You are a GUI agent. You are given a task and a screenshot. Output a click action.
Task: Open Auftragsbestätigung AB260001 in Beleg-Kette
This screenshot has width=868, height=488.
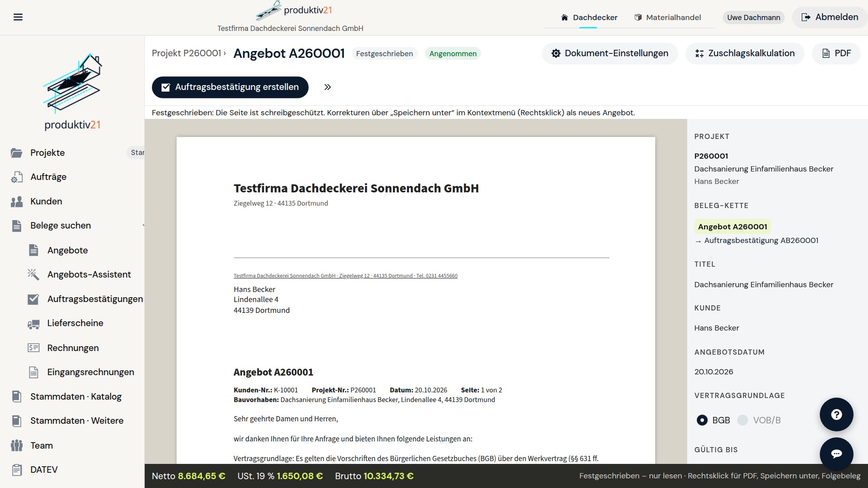pyautogui.click(x=761, y=240)
